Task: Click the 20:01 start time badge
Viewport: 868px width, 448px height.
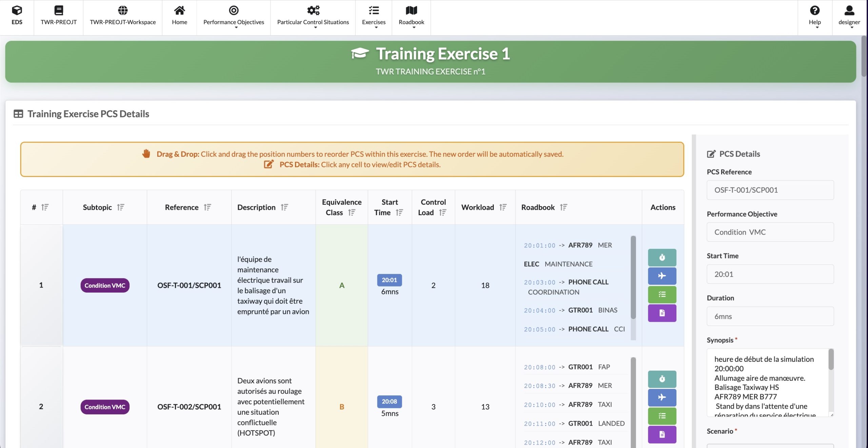Action: [389, 280]
